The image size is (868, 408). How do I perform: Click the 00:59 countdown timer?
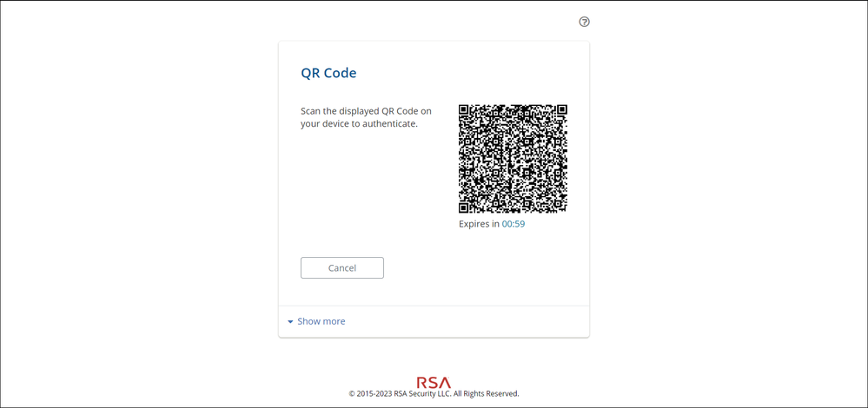(514, 224)
